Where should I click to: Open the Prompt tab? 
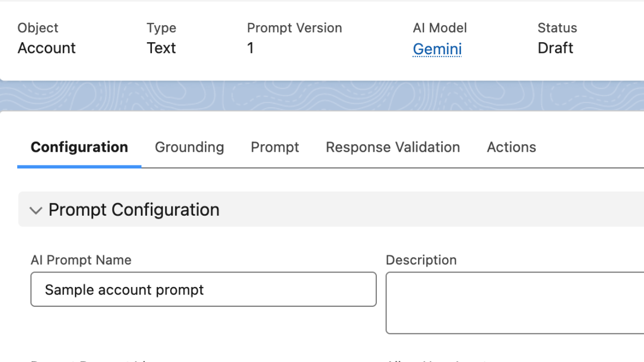pos(275,147)
